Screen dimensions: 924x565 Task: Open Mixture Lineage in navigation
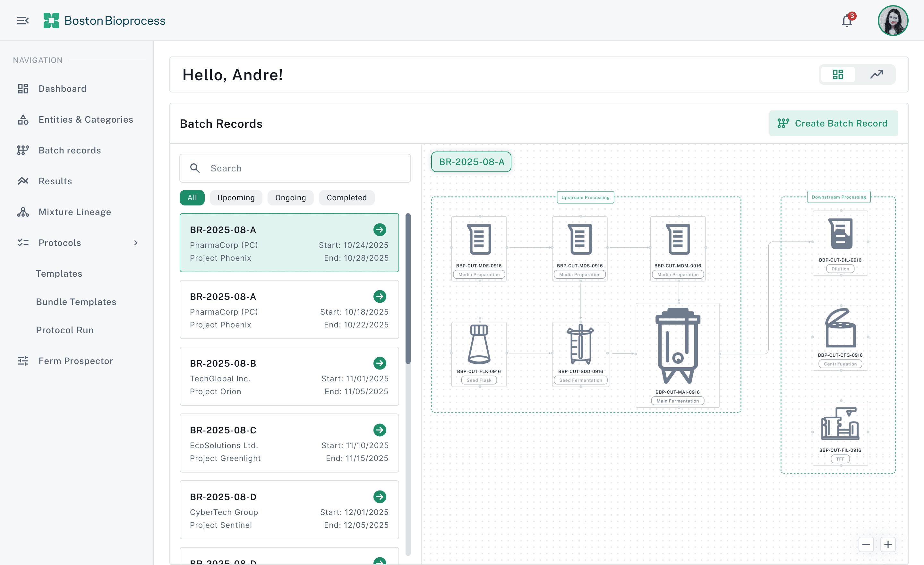pos(75,212)
